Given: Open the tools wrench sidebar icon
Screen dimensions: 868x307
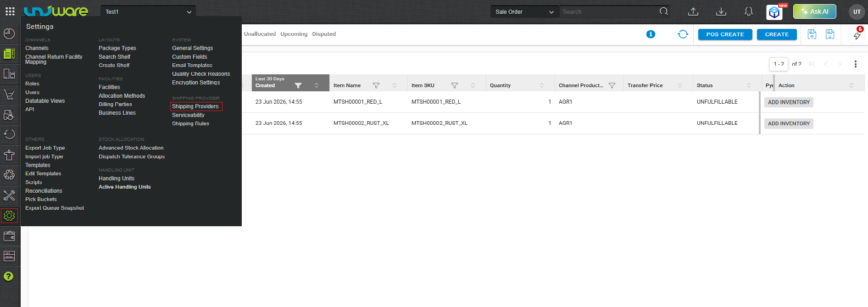Looking at the screenshot, I should [9, 195].
